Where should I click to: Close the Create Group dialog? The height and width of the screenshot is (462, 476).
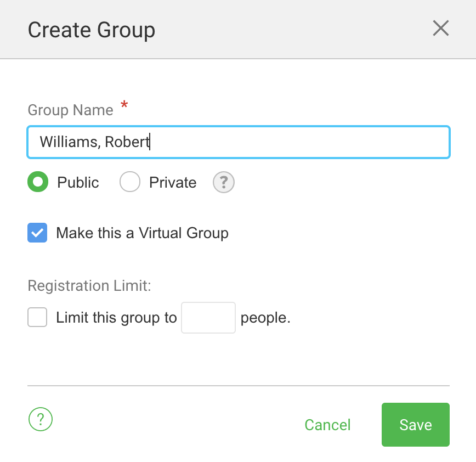(x=440, y=29)
